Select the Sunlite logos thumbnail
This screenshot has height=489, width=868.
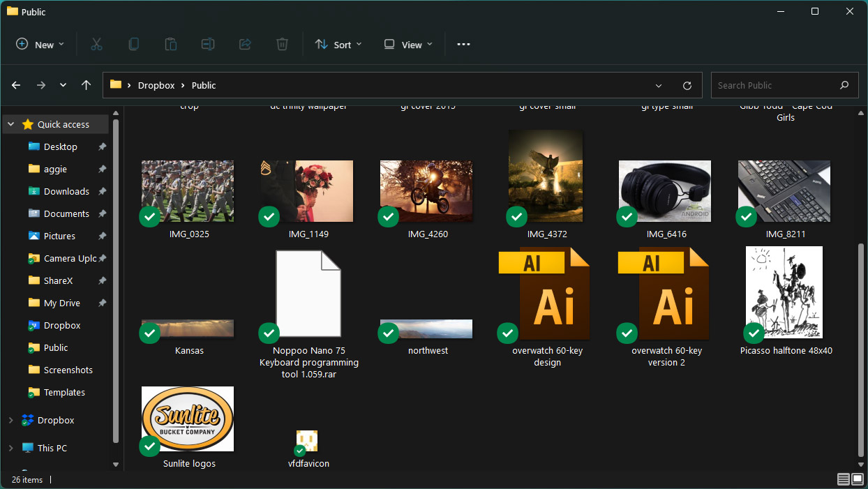(188, 419)
